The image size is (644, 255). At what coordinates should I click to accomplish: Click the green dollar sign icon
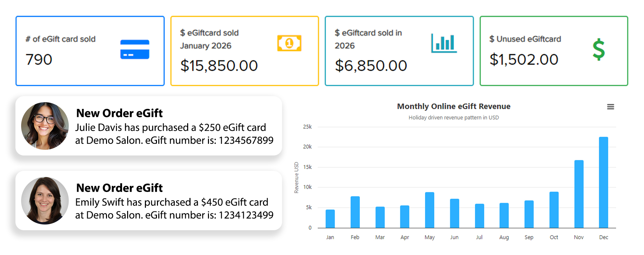[598, 50]
